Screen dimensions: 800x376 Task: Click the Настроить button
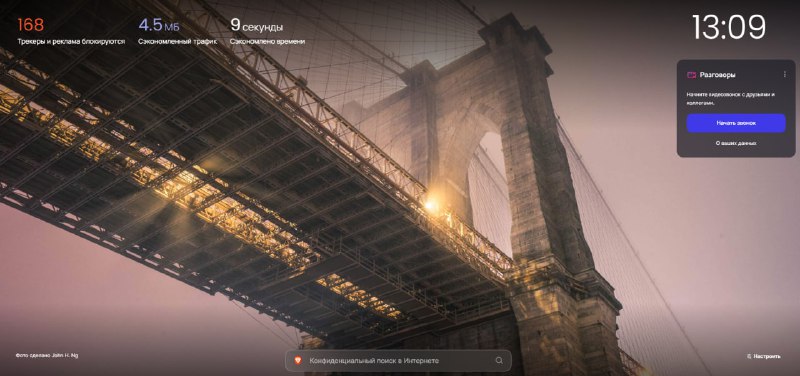point(763,357)
